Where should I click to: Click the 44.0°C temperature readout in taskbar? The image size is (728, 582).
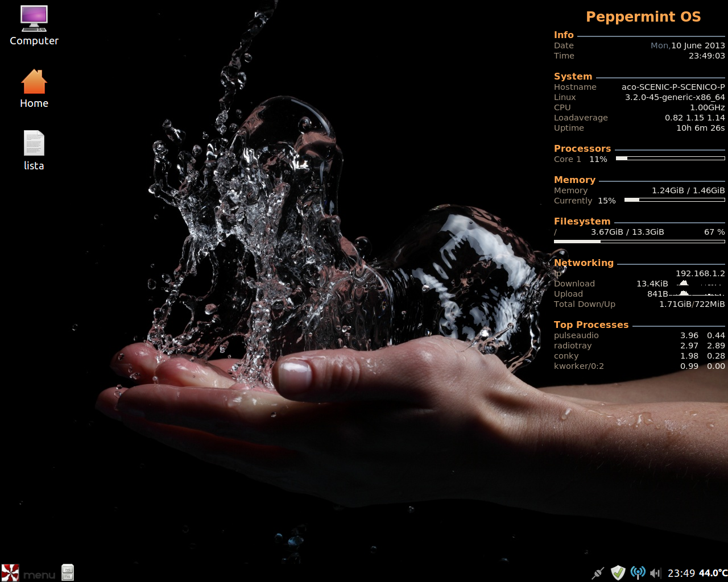713,573
